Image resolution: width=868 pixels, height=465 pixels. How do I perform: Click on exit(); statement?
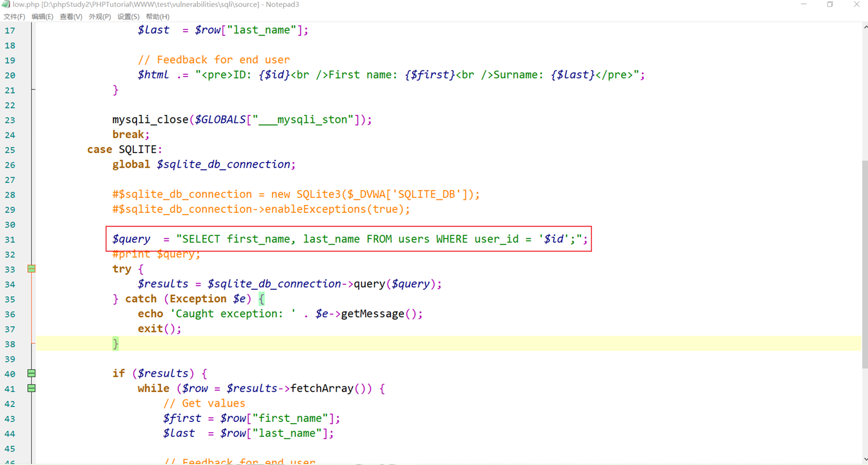(x=159, y=329)
